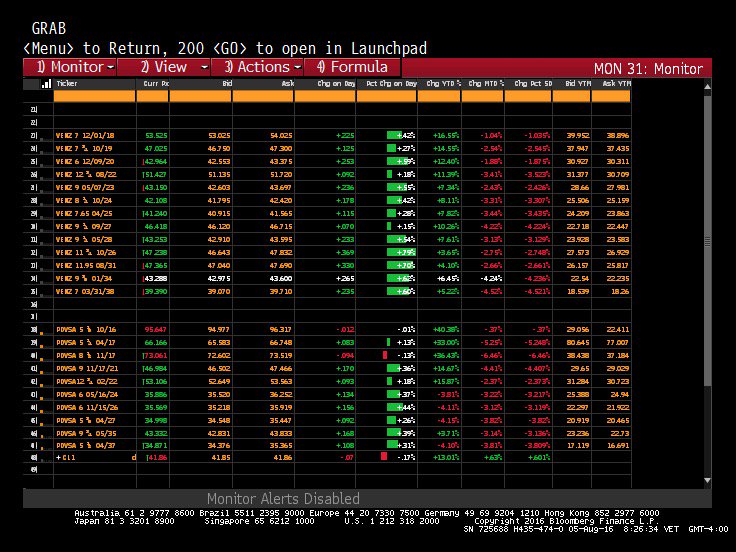The height and width of the screenshot is (552, 736).
Task: Click the scrollbar up arrow
Action: coord(707,86)
